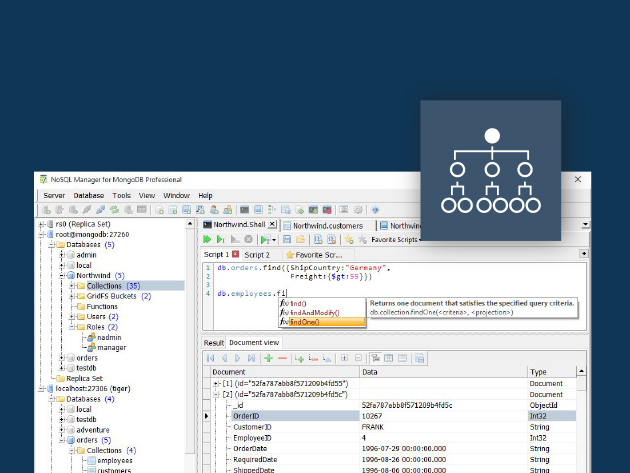Viewport: 630px width, 473px height.
Task: Open the Favorite Scripts dropdown
Action: point(396,240)
